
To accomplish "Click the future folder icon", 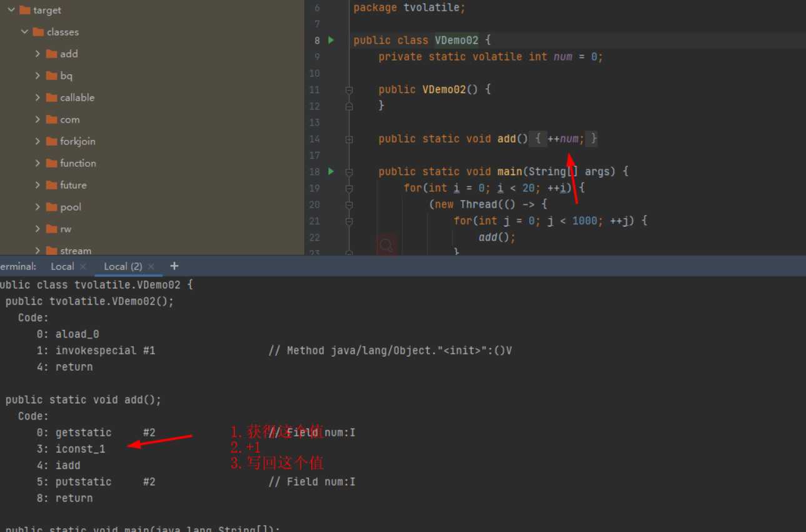I will pyautogui.click(x=51, y=185).
